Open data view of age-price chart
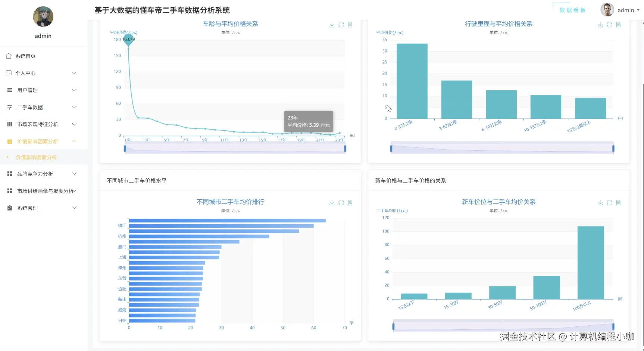This screenshot has width=644, height=351. 350,25
